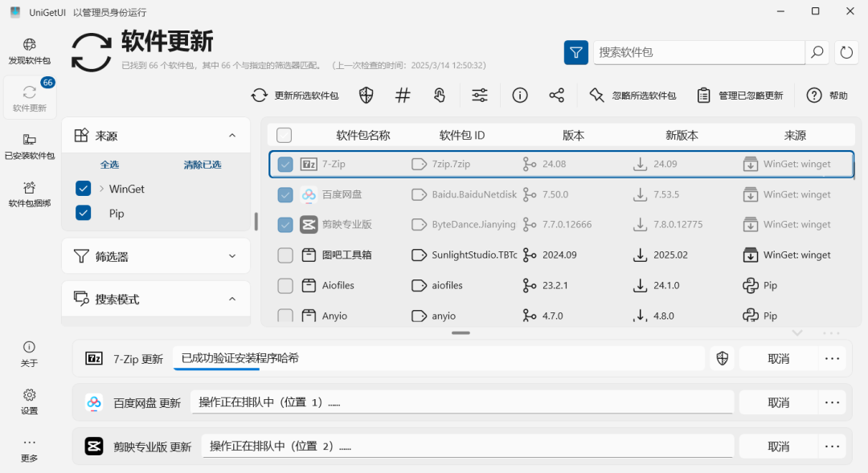Image resolution: width=868 pixels, height=473 pixels.
Task: Open more options for 剪映专业版 更新
Action: (x=832, y=446)
